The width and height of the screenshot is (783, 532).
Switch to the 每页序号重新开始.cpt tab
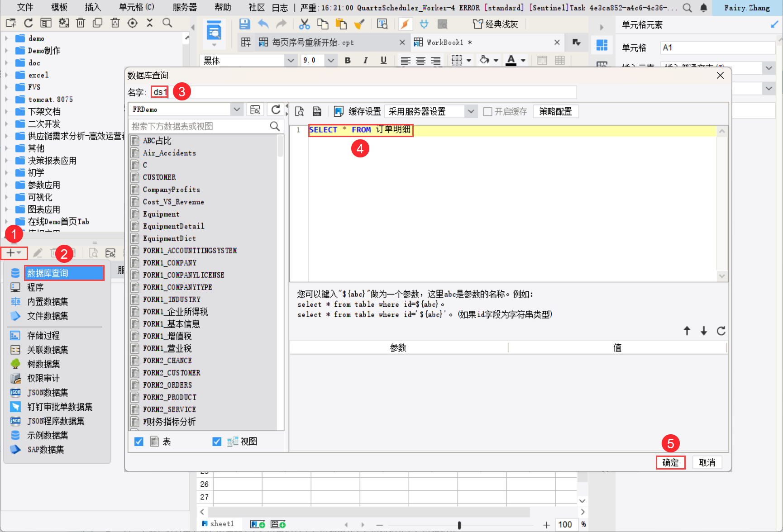click(332, 43)
